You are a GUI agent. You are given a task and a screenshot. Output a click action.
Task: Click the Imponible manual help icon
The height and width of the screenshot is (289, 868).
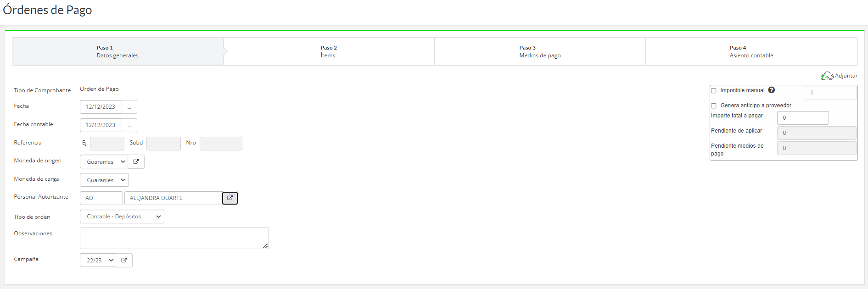tap(772, 90)
